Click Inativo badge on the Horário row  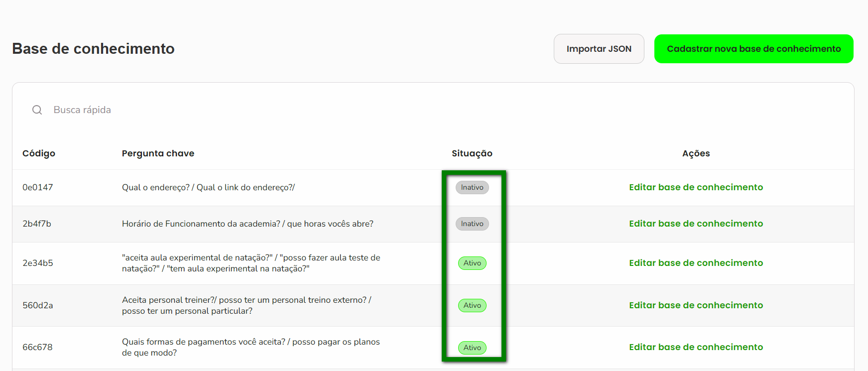tap(472, 224)
